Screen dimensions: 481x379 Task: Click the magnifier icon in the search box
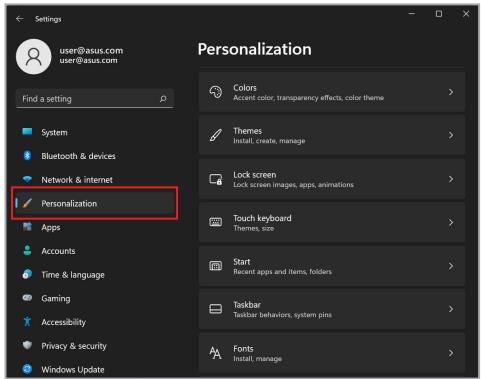click(163, 99)
